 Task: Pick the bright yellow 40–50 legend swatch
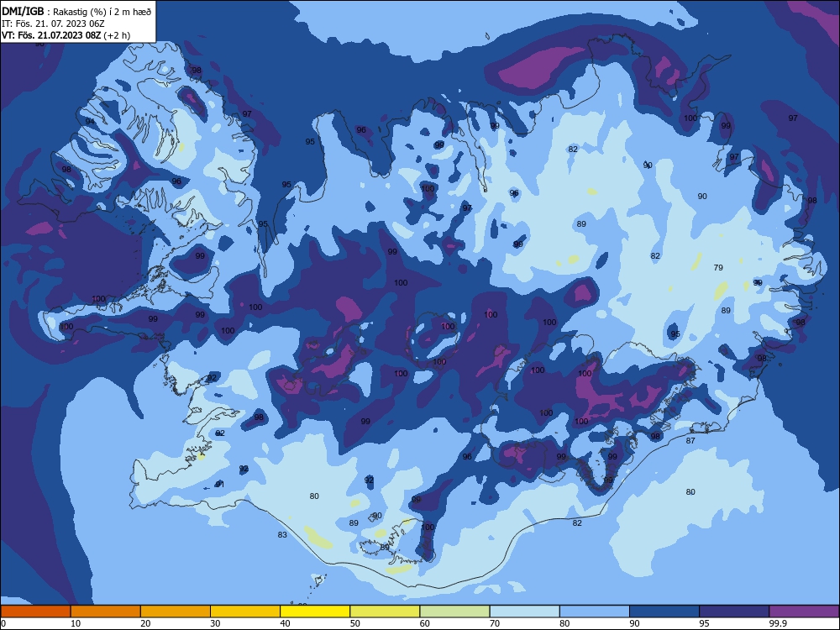coord(315,612)
